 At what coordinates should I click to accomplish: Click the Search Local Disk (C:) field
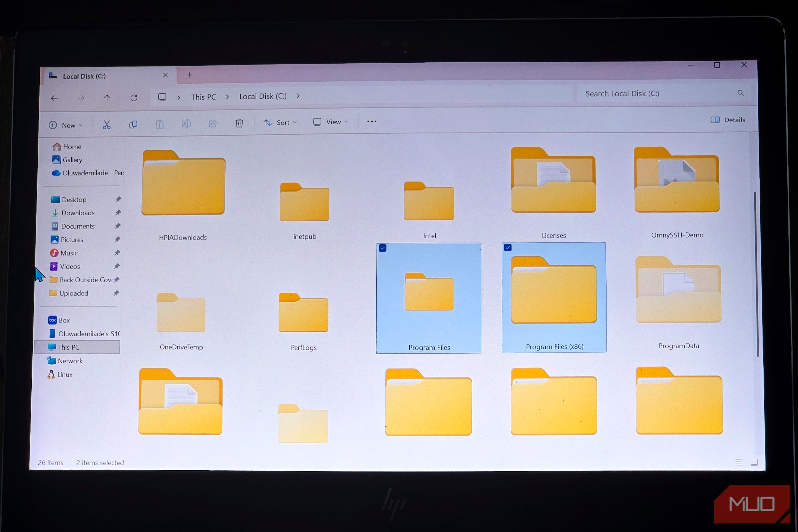(663, 93)
